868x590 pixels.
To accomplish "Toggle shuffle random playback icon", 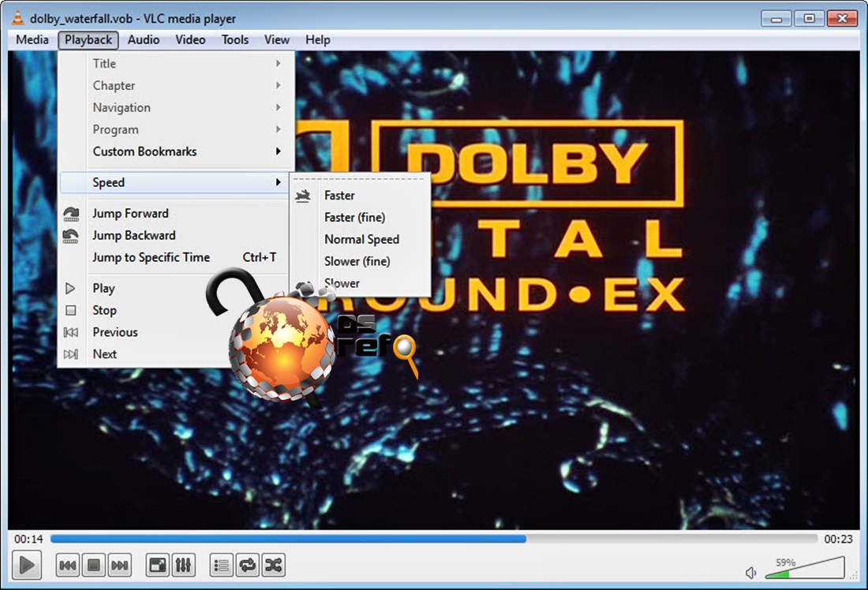I will pyautogui.click(x=274, y=565).
